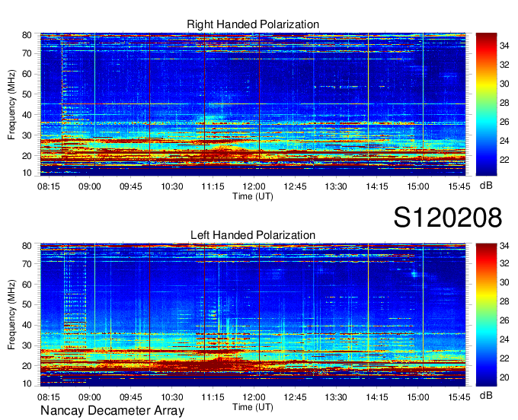Click 20 on the bottom frequency axis
The height and width of the screenshot is (420, 518).
pyautogui.click(x=27, y=366)
